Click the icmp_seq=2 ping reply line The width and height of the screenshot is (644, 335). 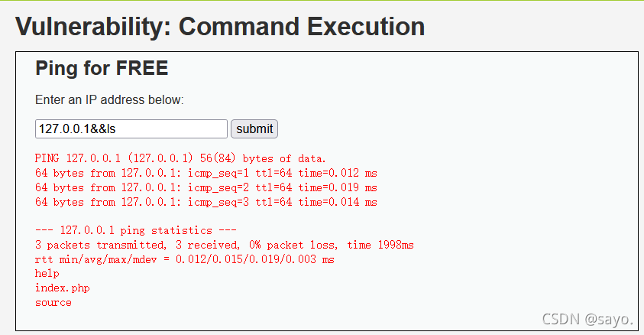(206, 188)
